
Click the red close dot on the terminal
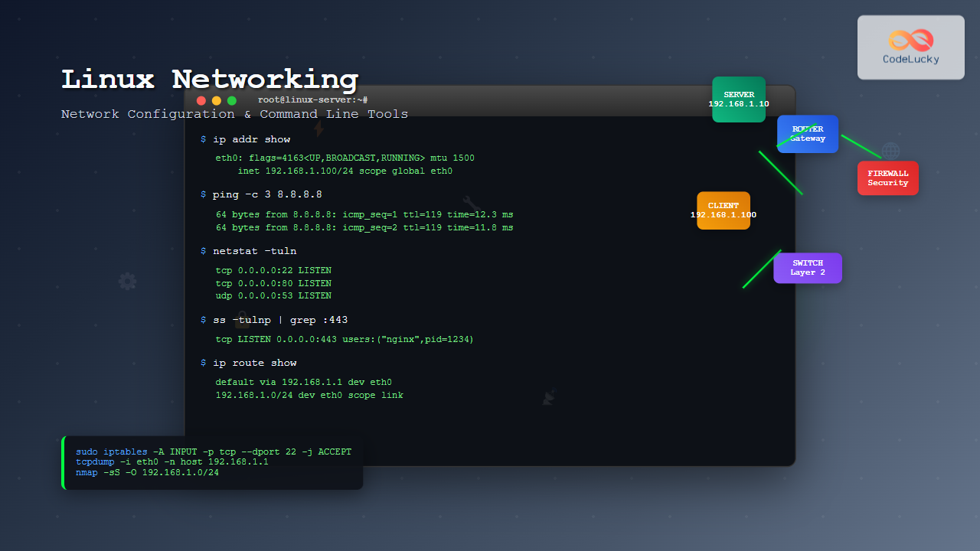[201, 100]
